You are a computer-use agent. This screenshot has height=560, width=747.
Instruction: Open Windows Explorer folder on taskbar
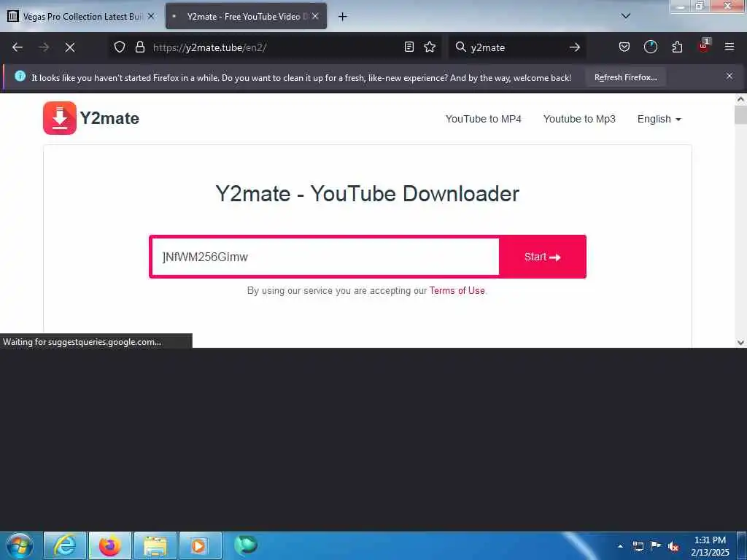pyautogui.click(x=155, y=545)
